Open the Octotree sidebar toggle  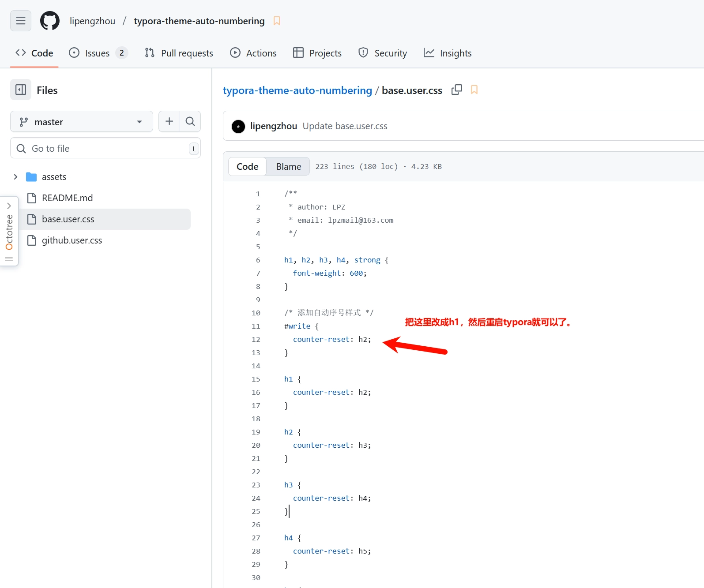pos(9,231)
